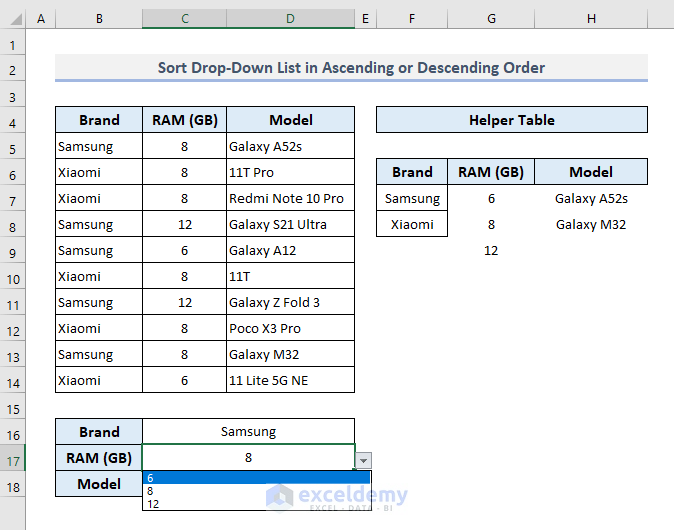Select column B header
Screen dimensions: 674x530
(x=99, y=19)
